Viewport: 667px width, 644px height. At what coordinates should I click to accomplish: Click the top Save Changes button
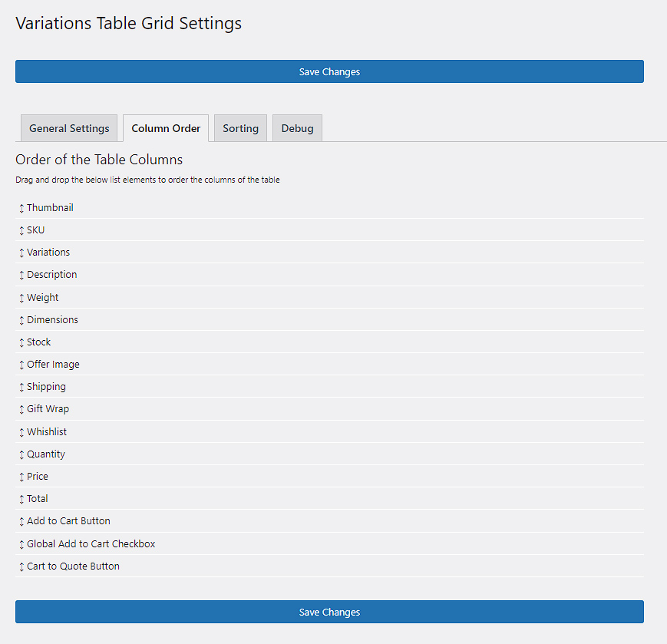329,71
